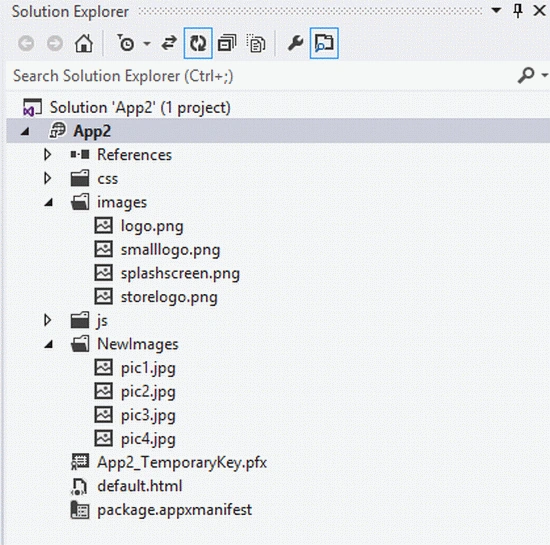Click the images open-folder icon
The width and height of the screenshot is (550, 545).
(80, 202)
